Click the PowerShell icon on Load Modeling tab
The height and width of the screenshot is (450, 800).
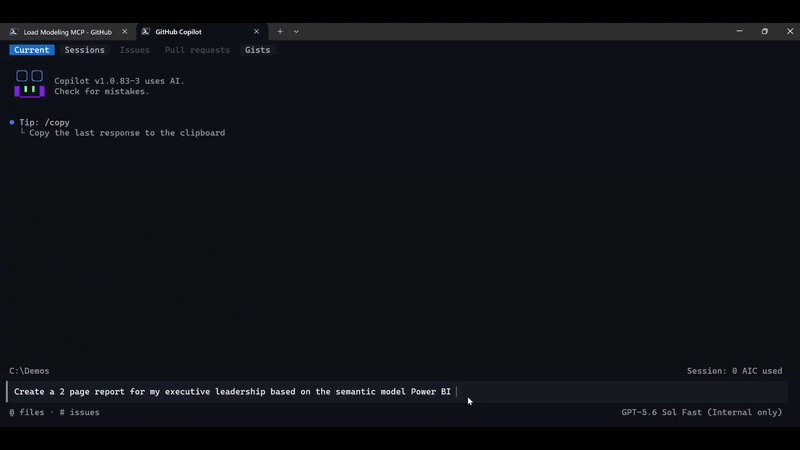pos(14,32)
